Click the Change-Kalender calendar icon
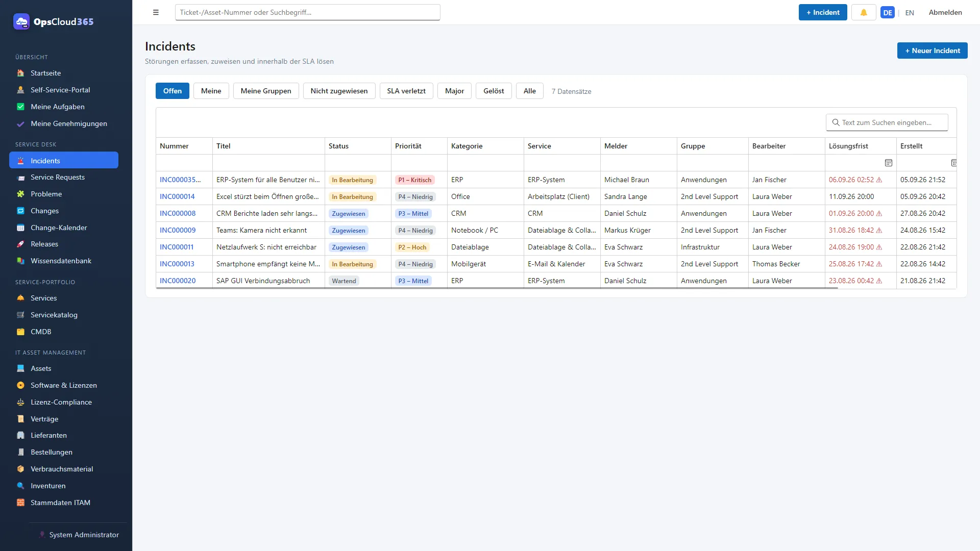This screenshot has height=551, width=980. [x=20, y=228]
